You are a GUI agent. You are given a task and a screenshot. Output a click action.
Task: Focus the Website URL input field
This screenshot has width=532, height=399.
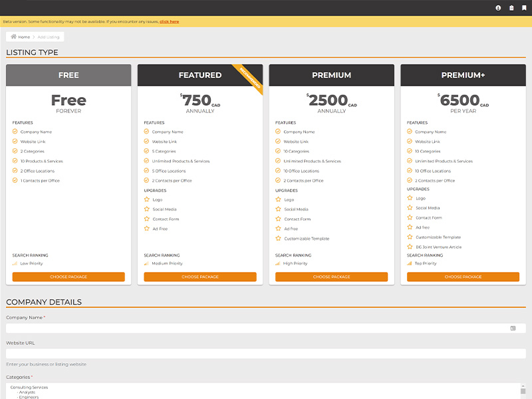(x=266, y=354)
